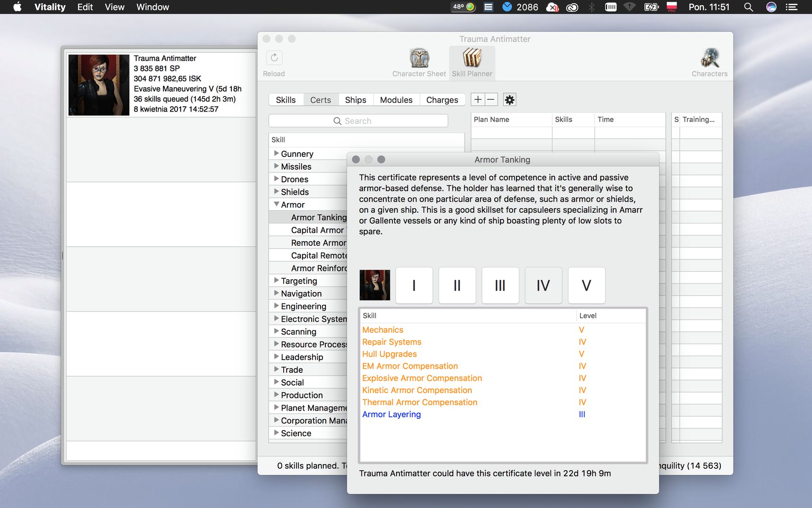The height and width of the screenshot is (508, 812).
Task: Expand the Drones group
Action: (276, 179)
